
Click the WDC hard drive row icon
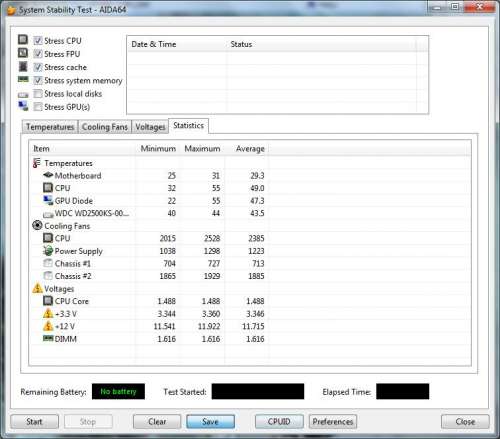pyautogui.click(x=48, y=214)
